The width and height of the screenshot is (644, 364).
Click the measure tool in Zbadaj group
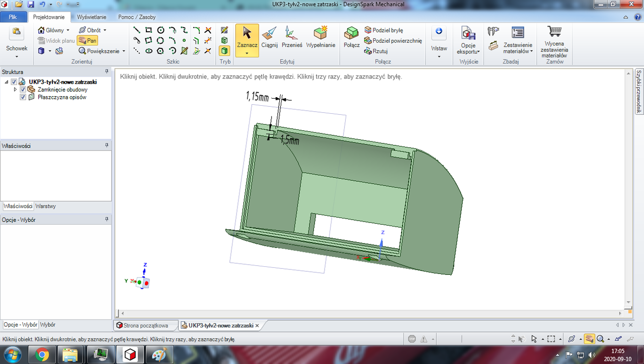[493, 31]
